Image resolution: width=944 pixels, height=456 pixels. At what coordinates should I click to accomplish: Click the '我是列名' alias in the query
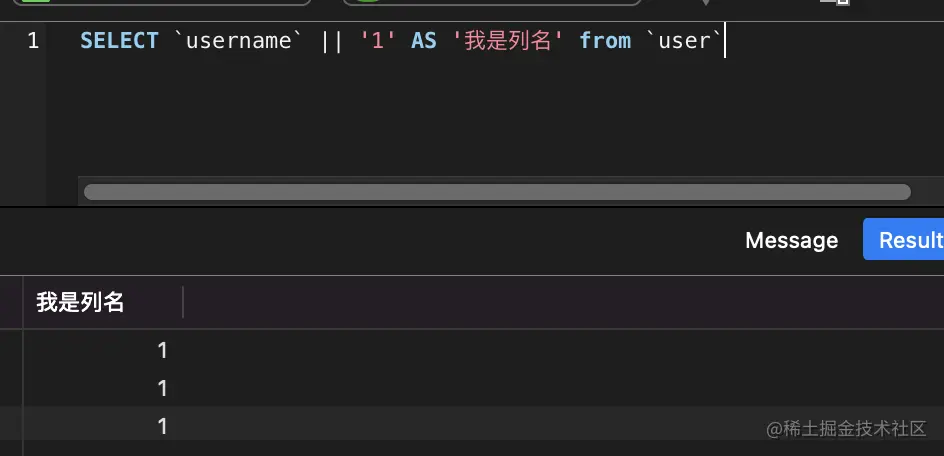pyautogui.click(x=508, y=41)
